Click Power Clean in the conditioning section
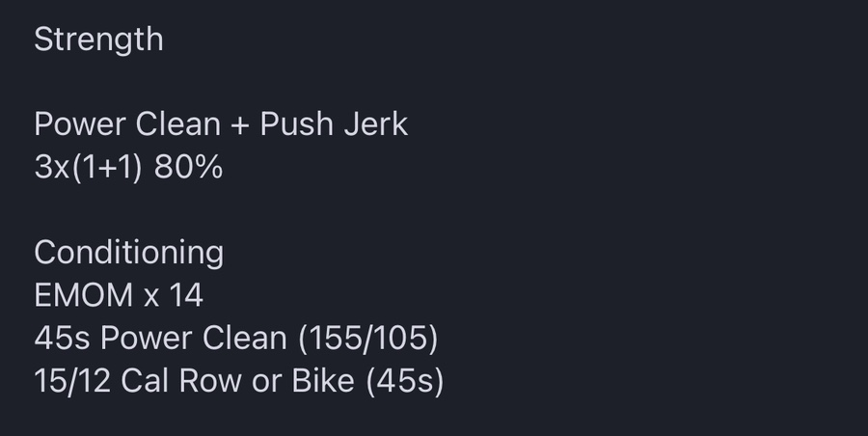Image resolution: width=868 pixels, height=436 pixels. pos(194,338)
